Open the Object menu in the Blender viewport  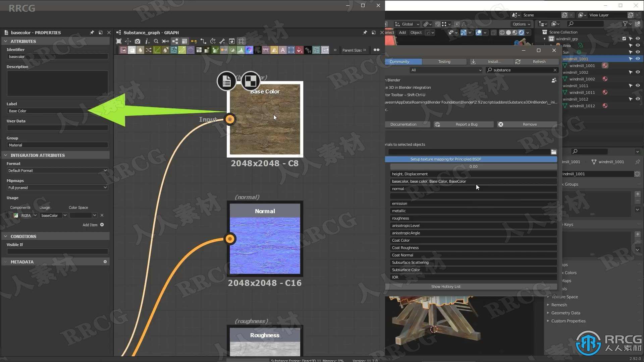coord(416,33)
